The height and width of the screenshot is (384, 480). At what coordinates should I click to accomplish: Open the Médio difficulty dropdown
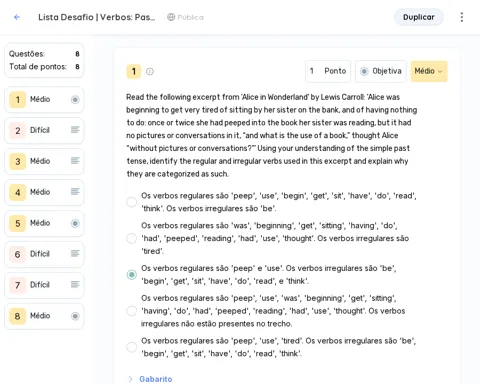tap(429, 71)
